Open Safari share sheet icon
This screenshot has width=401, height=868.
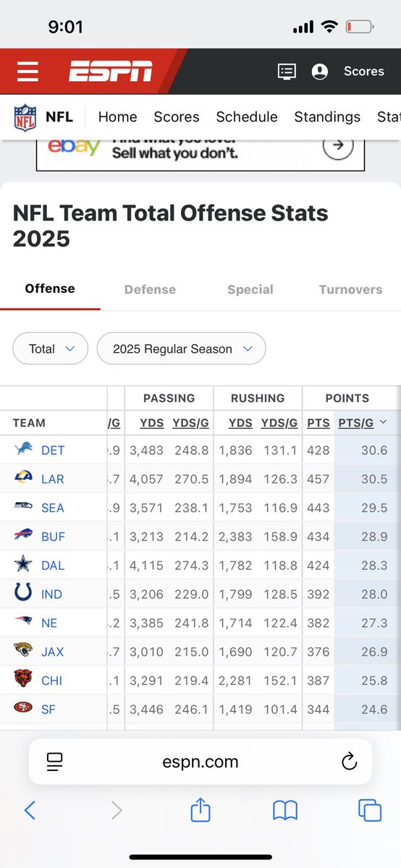click(200, 810)
